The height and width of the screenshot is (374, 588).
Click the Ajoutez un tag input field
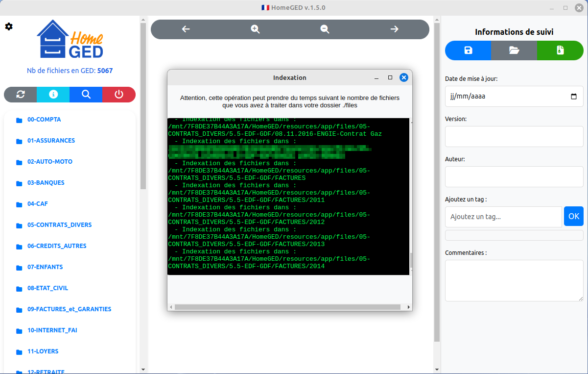click(x=503, y=217)
